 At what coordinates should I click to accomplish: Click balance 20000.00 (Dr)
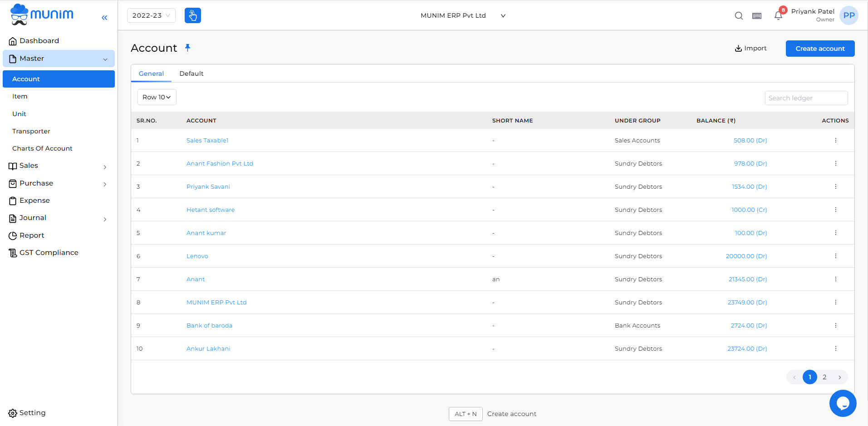click(x=746, y=256)
